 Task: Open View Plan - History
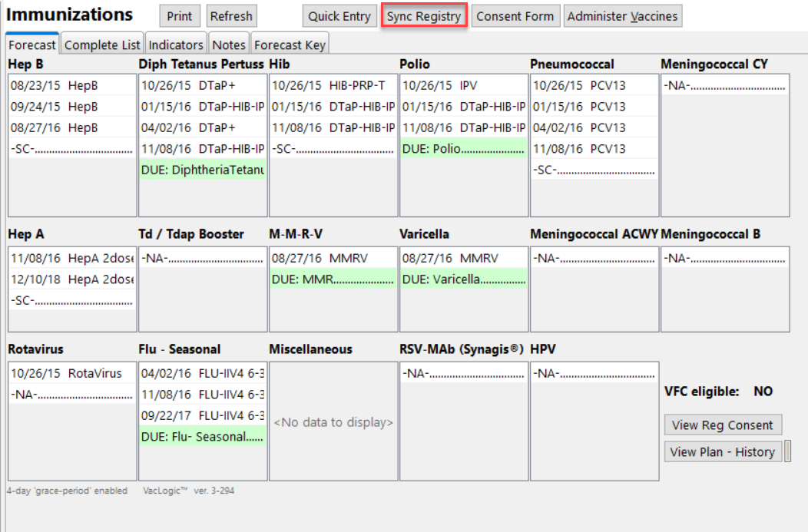[x=723, y=451]
